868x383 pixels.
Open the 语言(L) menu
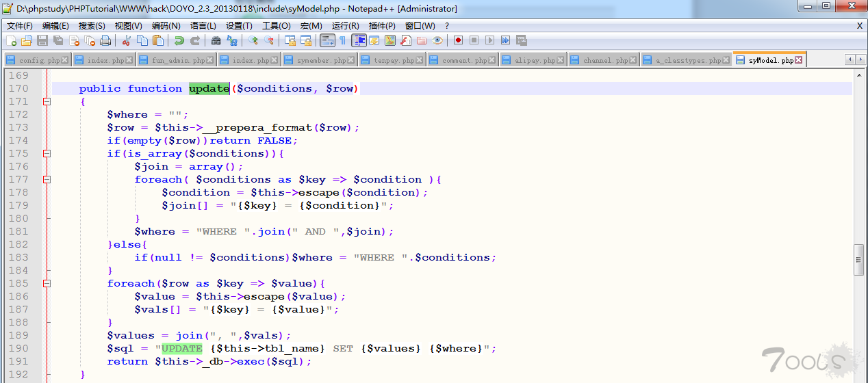(203, 26)
